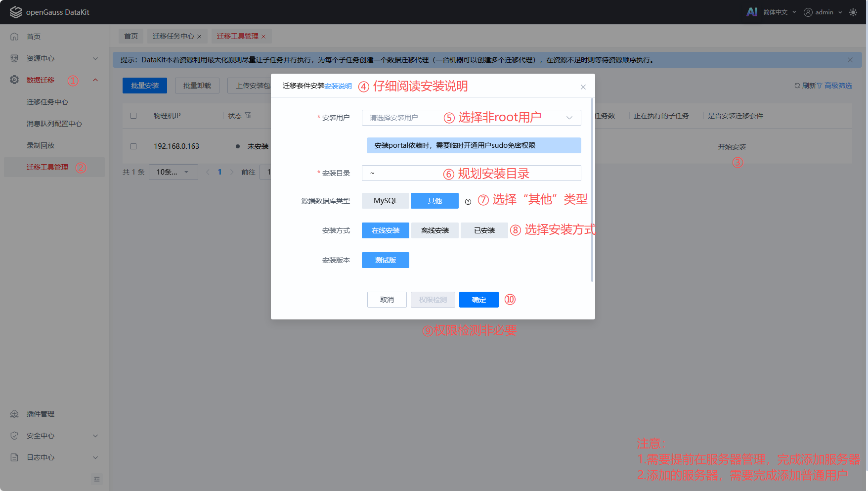Click the help question icon beside 其他
This screenshot has width=868, height=491.
click(x=468, y=201)
